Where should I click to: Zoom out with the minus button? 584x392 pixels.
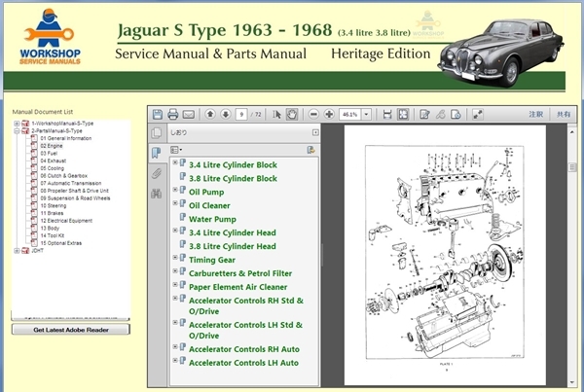pos(313,114)
